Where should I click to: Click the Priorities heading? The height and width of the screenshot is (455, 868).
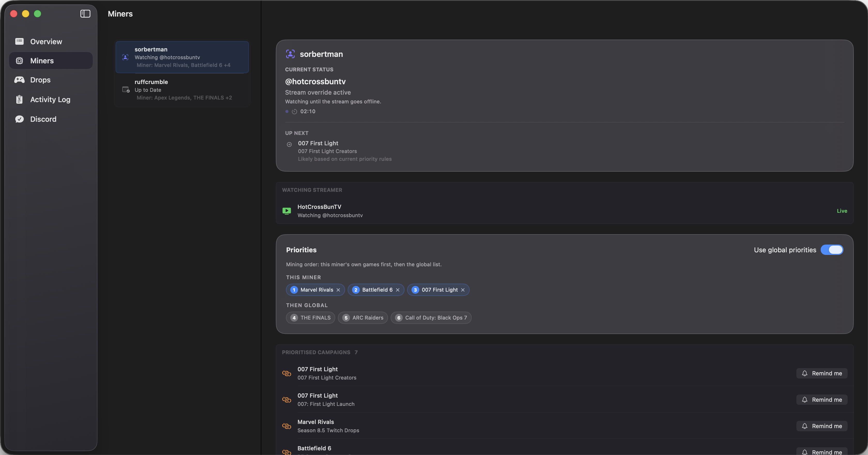pos(301,250)
